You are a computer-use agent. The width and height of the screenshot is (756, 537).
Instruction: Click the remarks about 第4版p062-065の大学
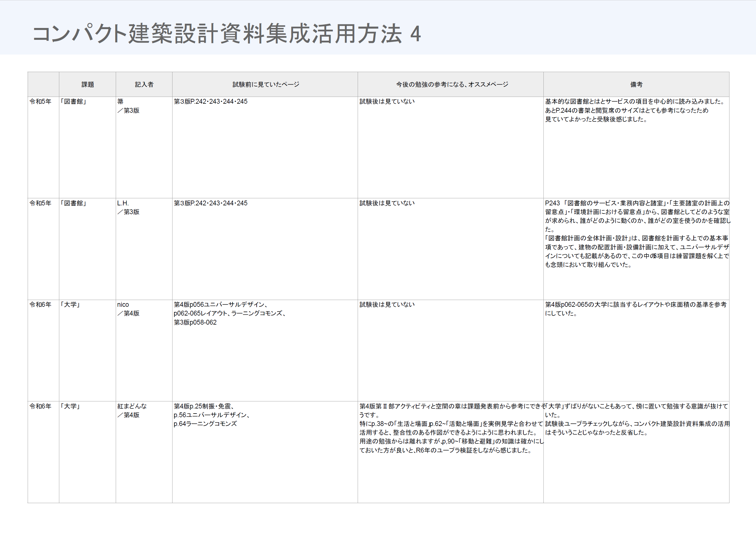pos(635,309)
